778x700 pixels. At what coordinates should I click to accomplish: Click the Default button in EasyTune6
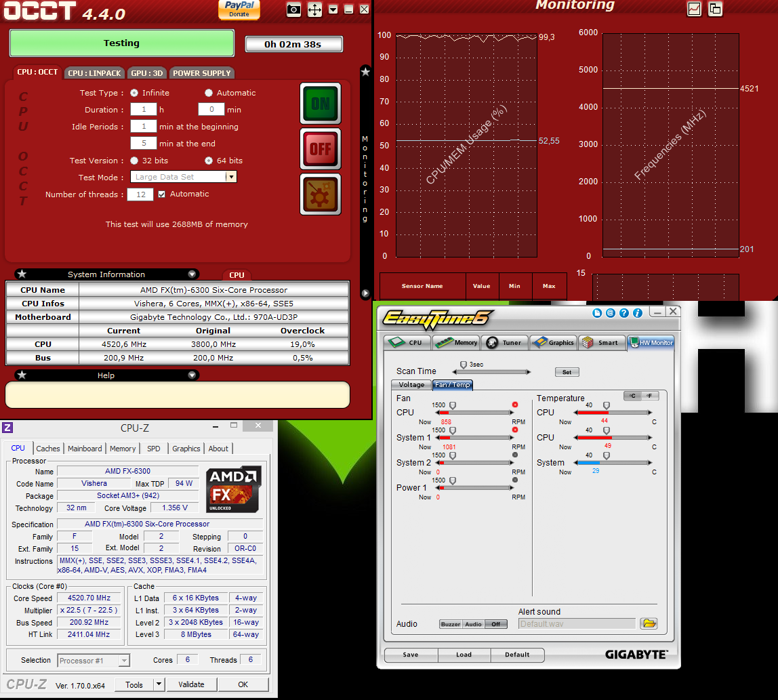click(x=517, y=655)
